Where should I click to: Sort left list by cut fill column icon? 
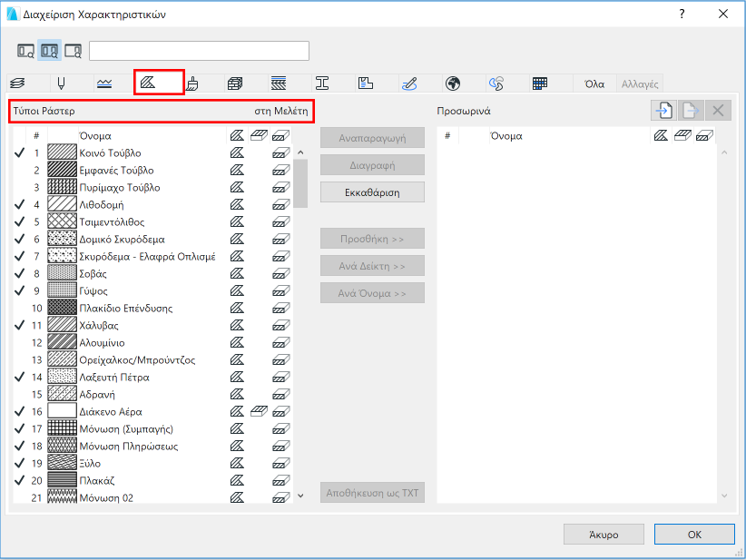coord(280,136)
